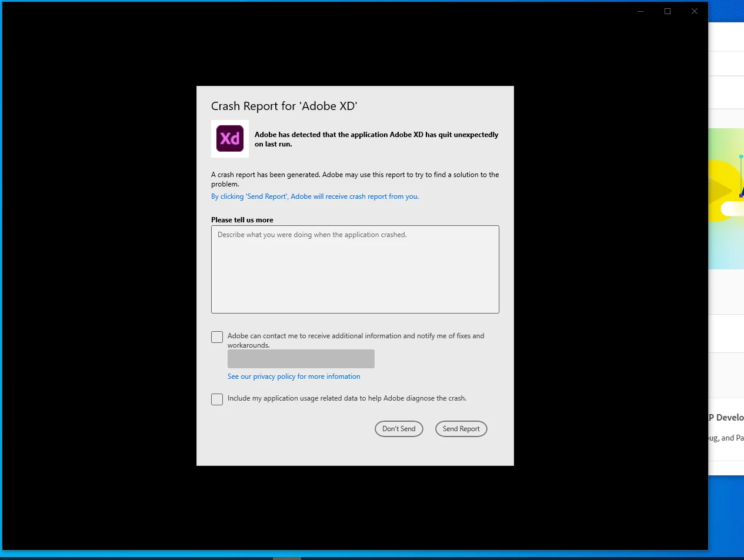744x560 pixels.
Task: Select the 'Crash Report for Adobe XD' heading
Action: [284, 106]
